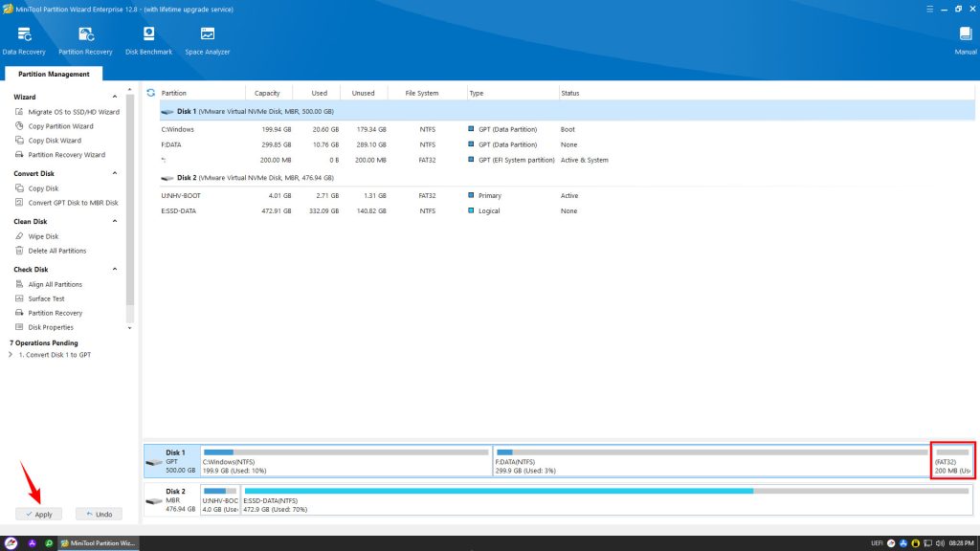Select the 200.00 MB EFI partition row

(567, 160)
